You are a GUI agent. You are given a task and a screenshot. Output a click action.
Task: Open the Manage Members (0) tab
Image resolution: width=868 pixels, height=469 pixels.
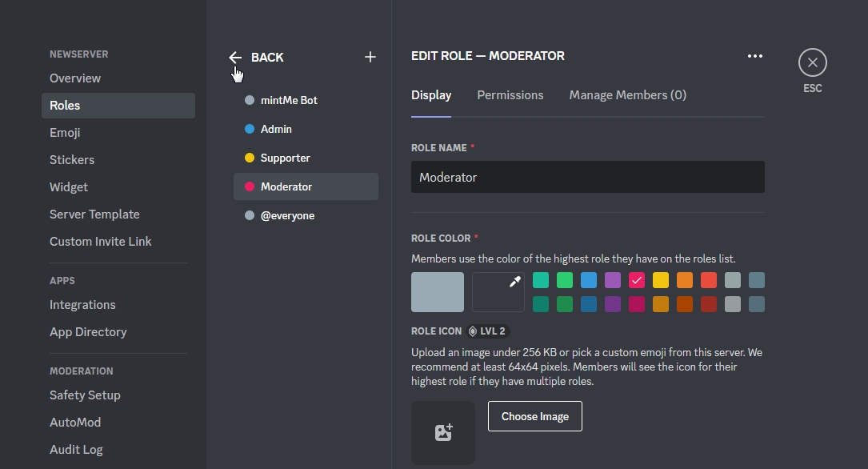click(627, 95)
